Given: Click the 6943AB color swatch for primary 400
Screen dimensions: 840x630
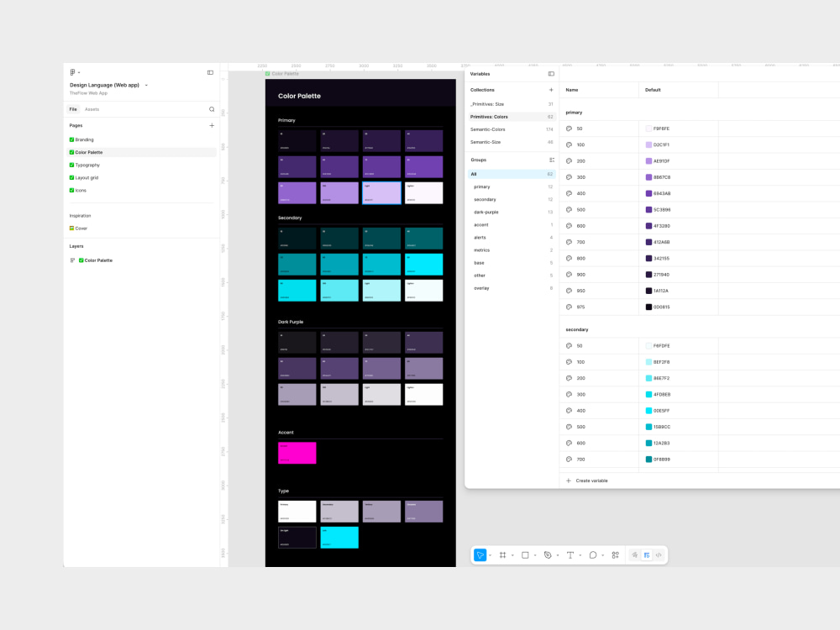Looking at the screenshot, I should [x=648, y=193].
